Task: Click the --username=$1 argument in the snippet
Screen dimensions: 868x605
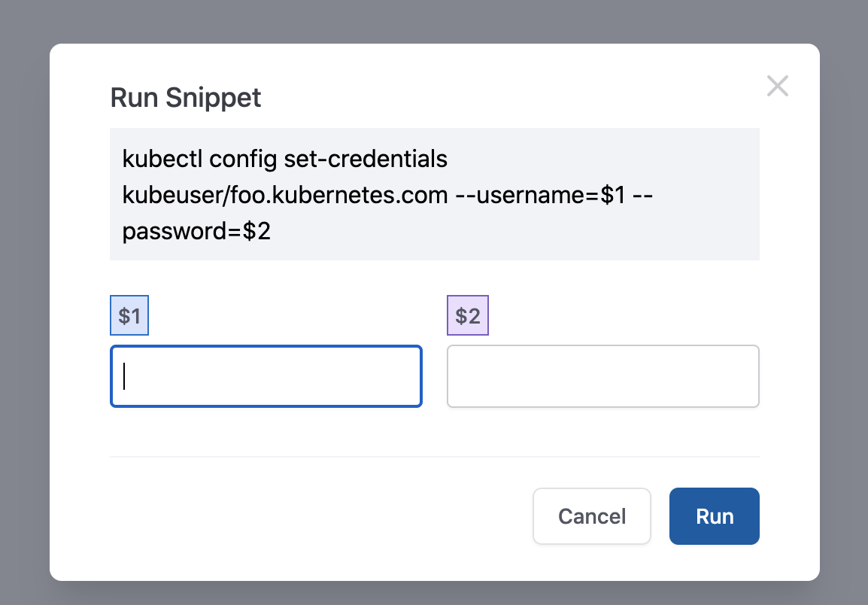Action: (x=540, y=195)
